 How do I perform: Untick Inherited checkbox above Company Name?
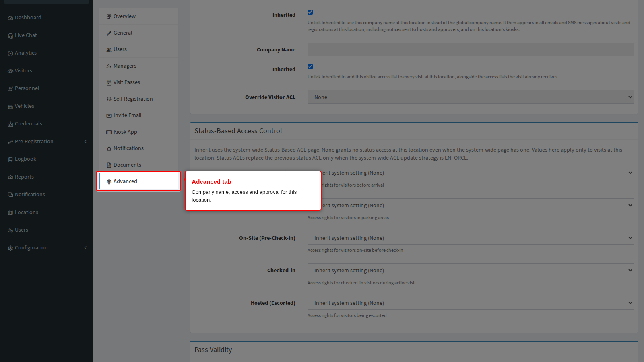point(310,12)
